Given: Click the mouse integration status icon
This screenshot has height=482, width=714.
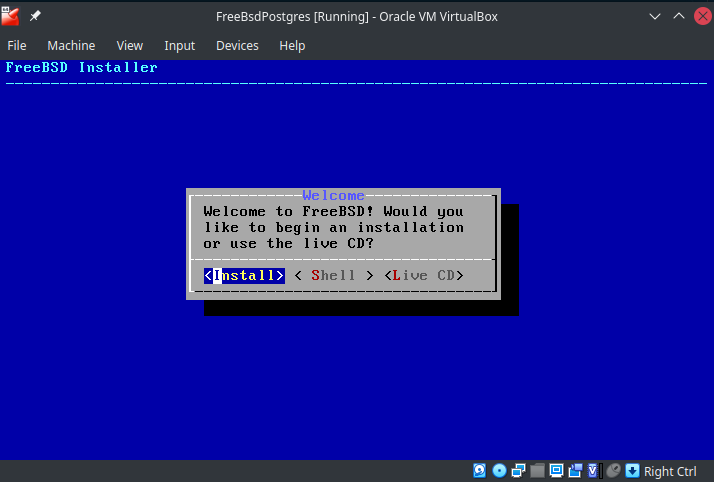Looking at the screenshot, I should click(613, 471).
